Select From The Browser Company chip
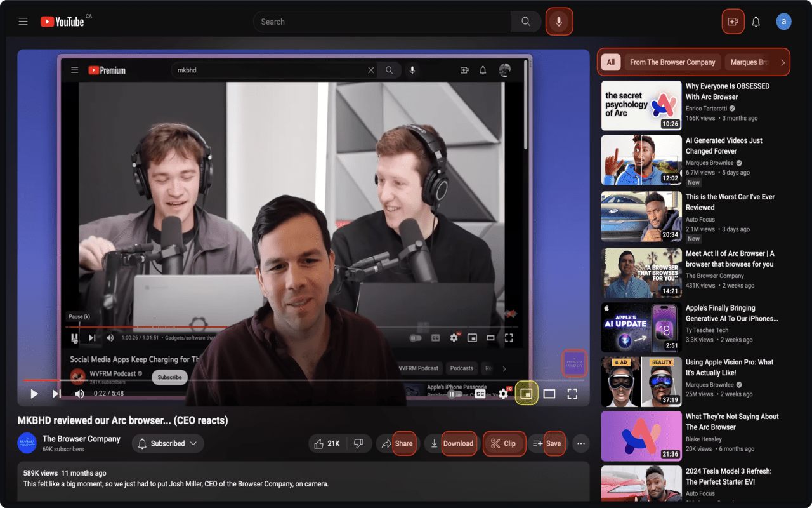This screenshot has width=812, height=508. [672, 62]
